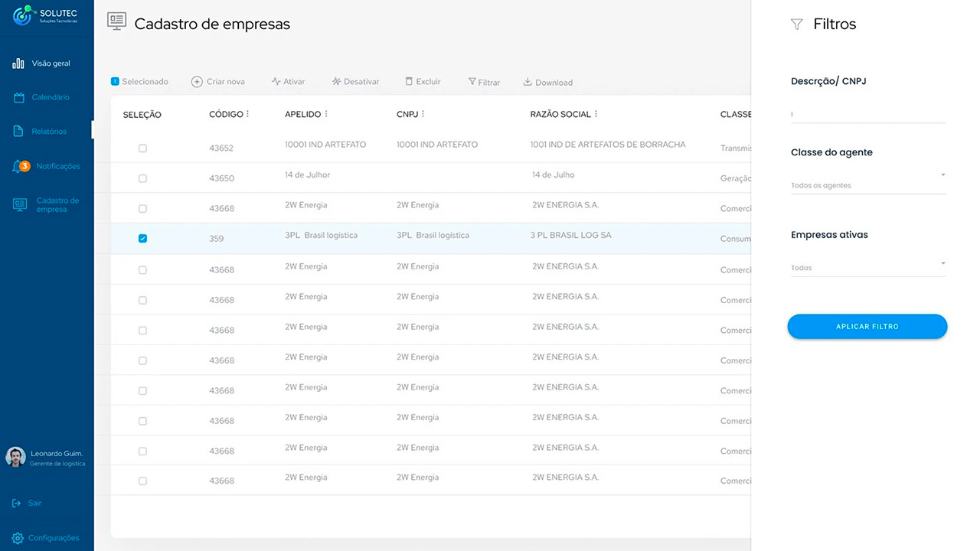980x551 pixels.
Task: Click the Excluir trash icon
Action: [x=409, y=81]
